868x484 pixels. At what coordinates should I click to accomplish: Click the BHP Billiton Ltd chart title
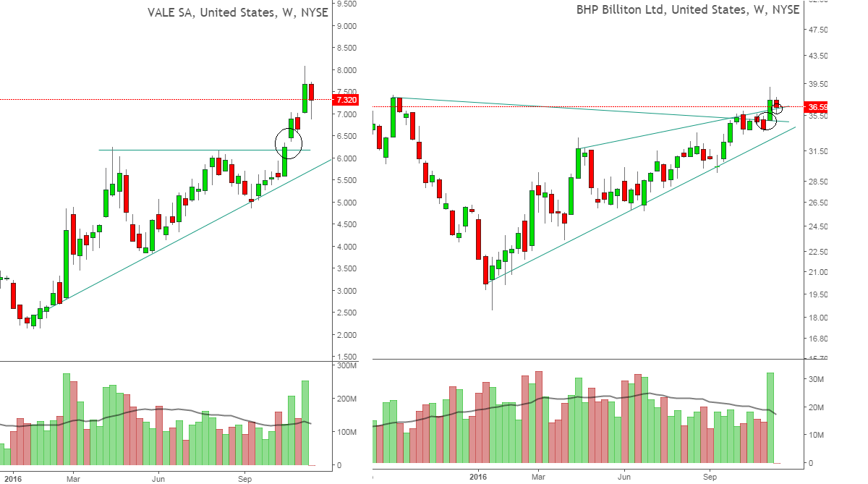(x=687, y=9)
